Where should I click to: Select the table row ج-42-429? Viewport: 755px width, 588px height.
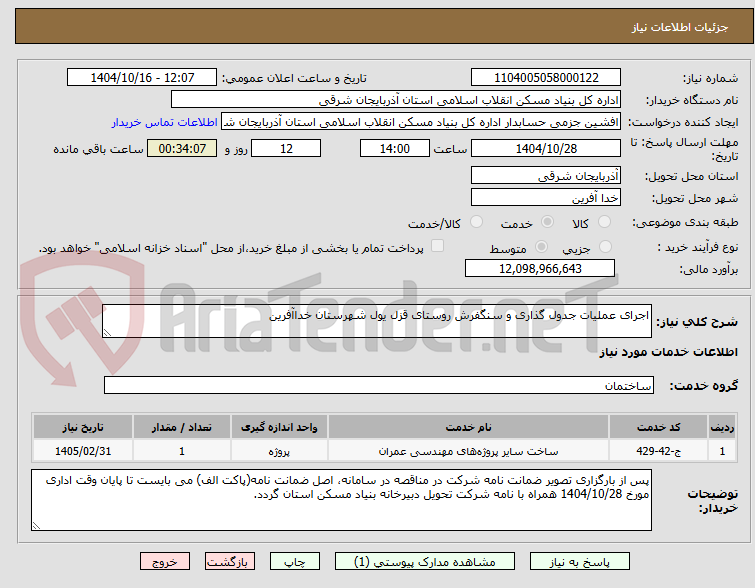(384, 451)
